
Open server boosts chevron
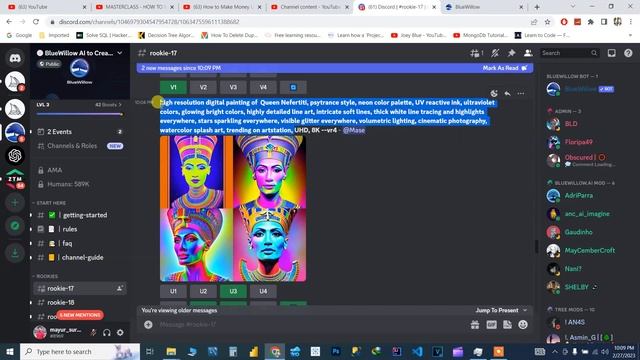(x=120, y=105)
